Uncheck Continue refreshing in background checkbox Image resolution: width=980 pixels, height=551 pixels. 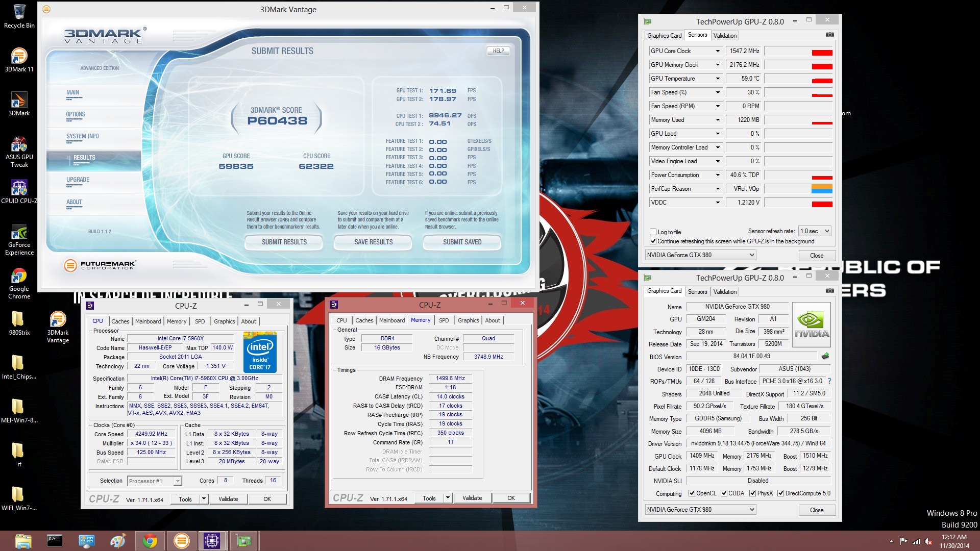pyautogui.click(x=653, y=241)
